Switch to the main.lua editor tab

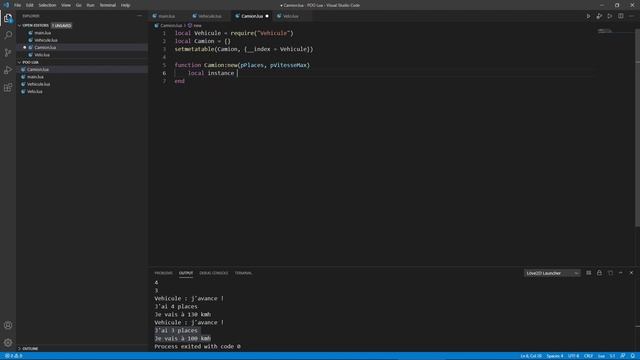[167, 16]
